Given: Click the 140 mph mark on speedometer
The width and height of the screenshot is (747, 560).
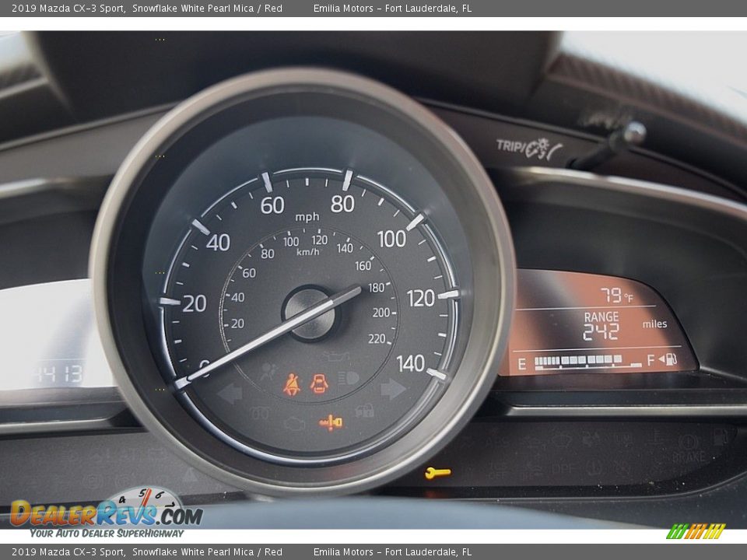Looking at the screenshot, I should click(410, 364).
